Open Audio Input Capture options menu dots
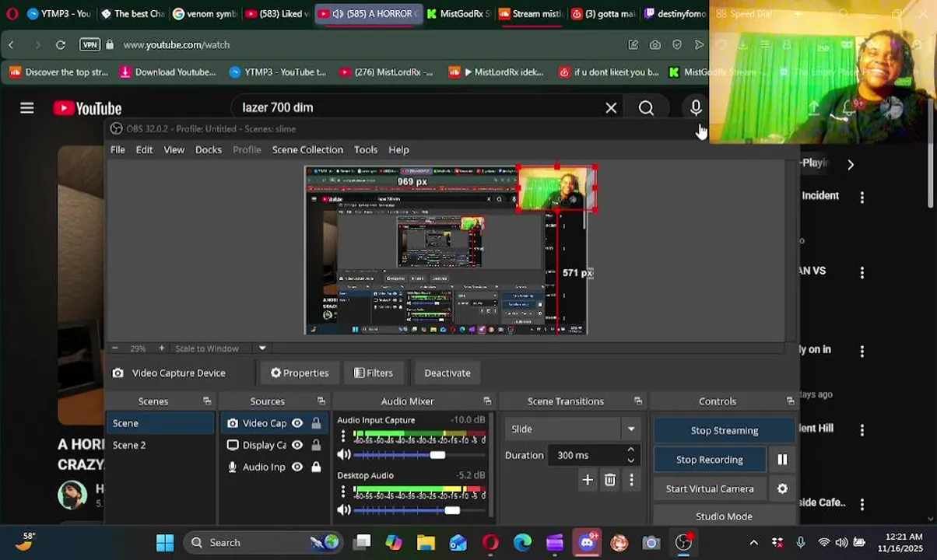 pyautogui.click(x=343, y=437)
